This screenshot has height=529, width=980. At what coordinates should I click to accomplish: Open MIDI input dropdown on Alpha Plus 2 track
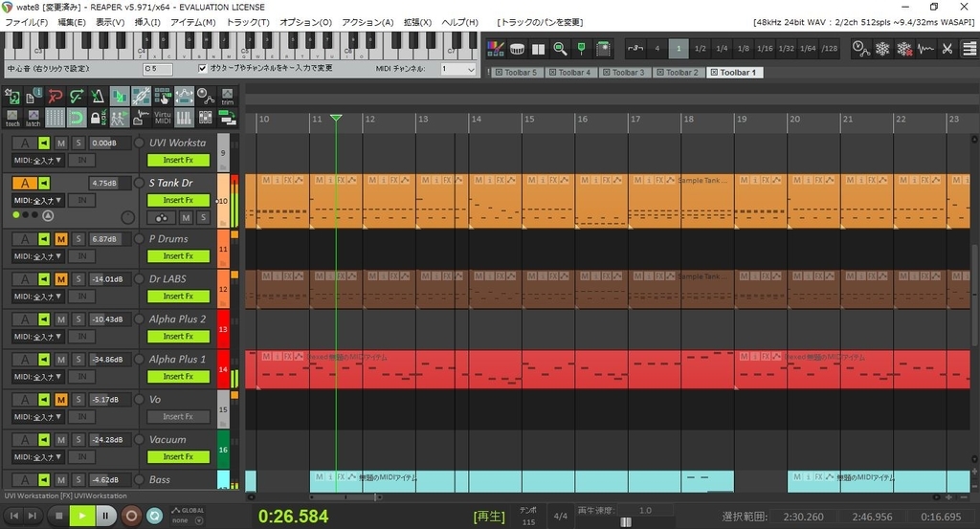tap(38, 337)
